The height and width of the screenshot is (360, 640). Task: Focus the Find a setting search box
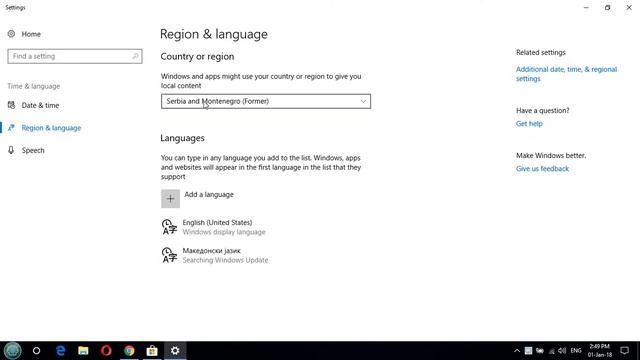tap(75, 56)
